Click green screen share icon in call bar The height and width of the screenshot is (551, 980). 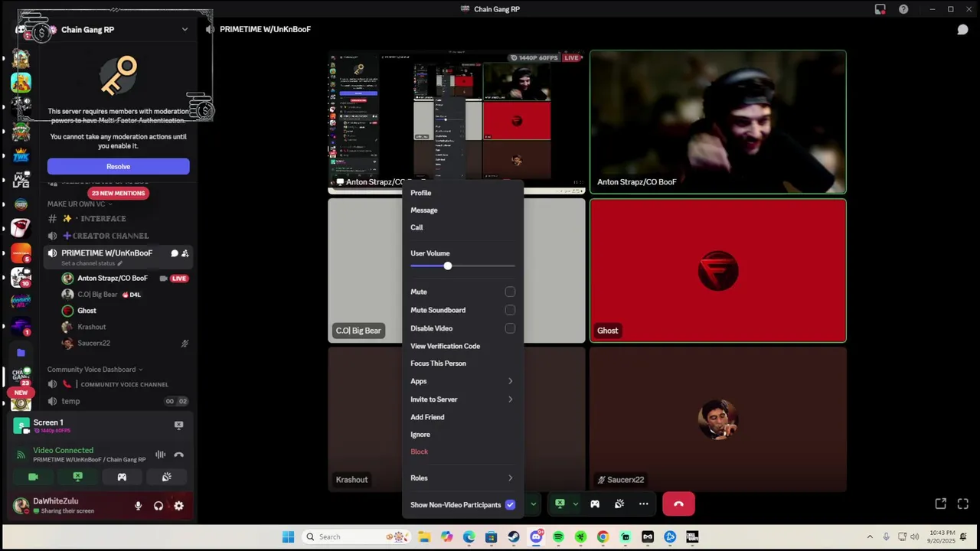[x=560, y=504]
